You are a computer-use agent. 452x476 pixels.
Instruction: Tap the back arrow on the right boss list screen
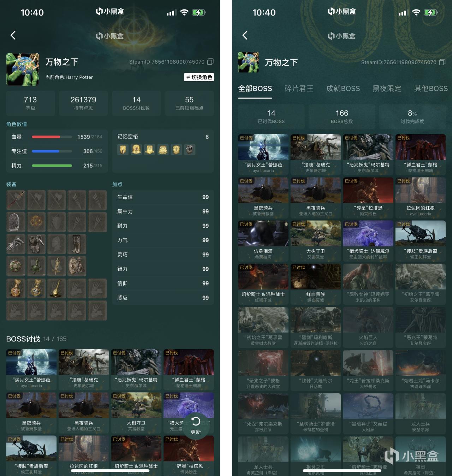click(x=245, y=35)
